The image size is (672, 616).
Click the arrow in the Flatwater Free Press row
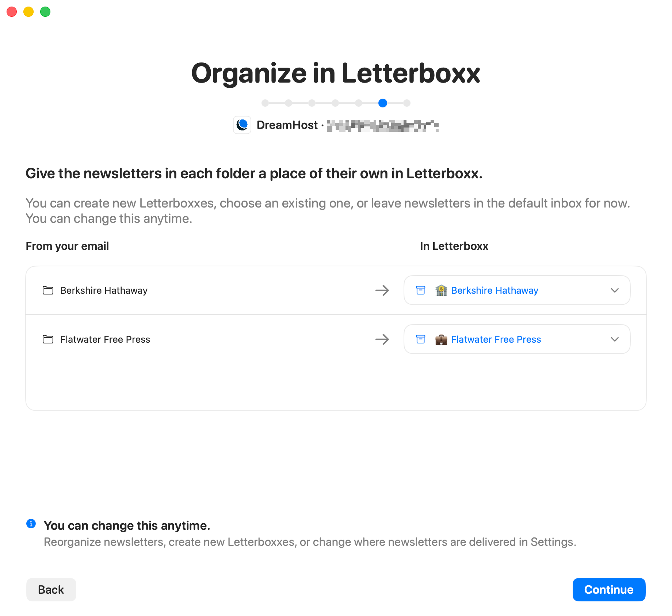point(382,339)
